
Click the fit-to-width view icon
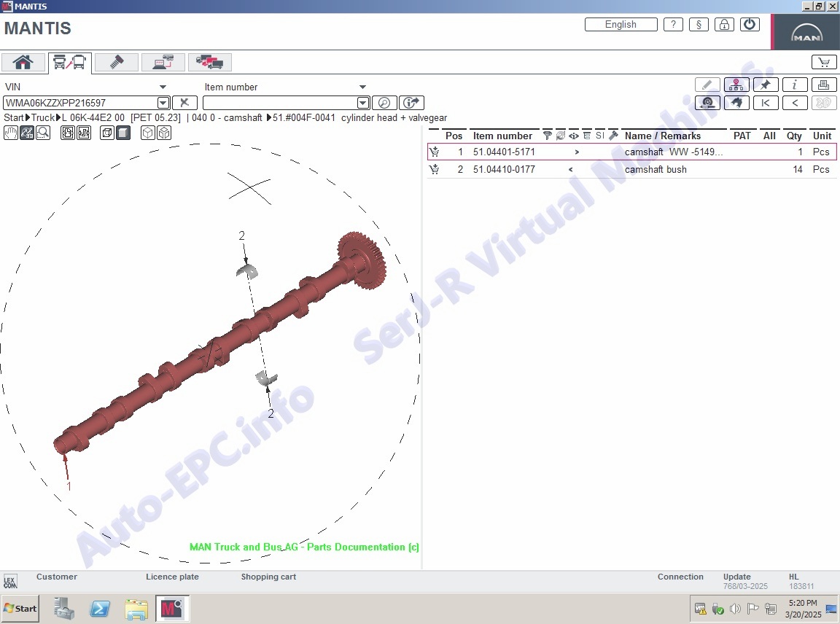84,133
